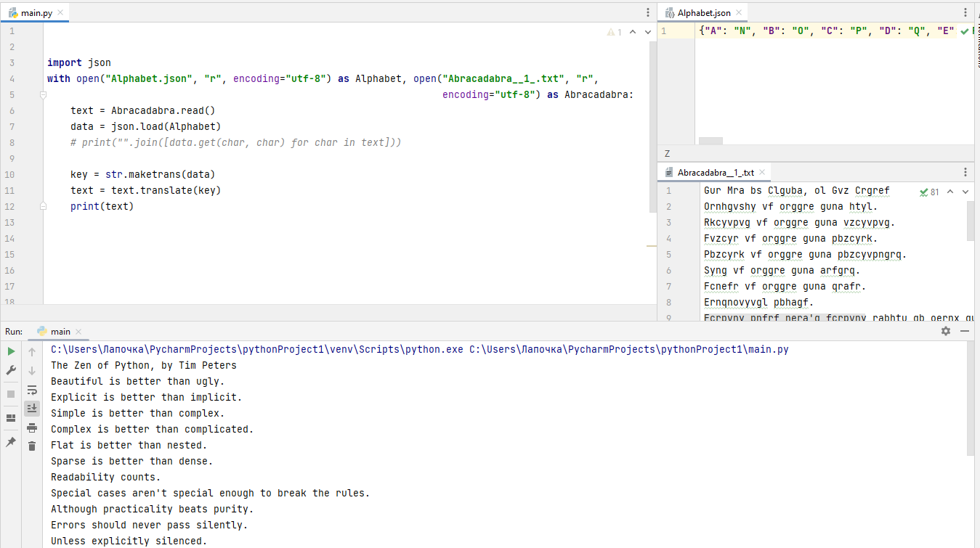The image size is (980, 548).
Task: Rerun the main script with green play icon
Action: click(11, 351)
